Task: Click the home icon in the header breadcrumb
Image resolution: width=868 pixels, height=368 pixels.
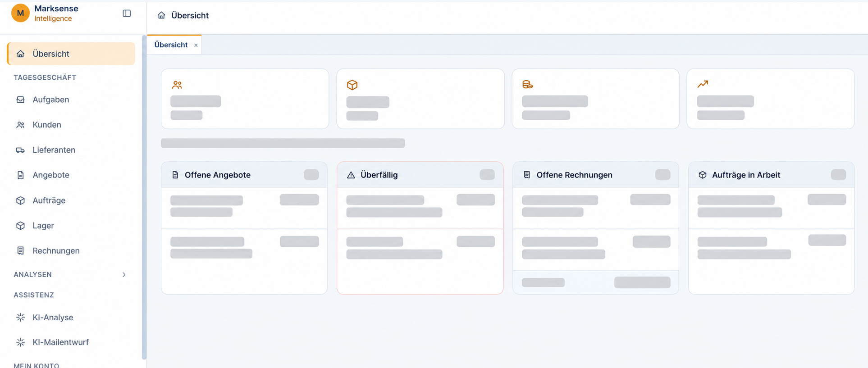Action: [x=161, y=15]
